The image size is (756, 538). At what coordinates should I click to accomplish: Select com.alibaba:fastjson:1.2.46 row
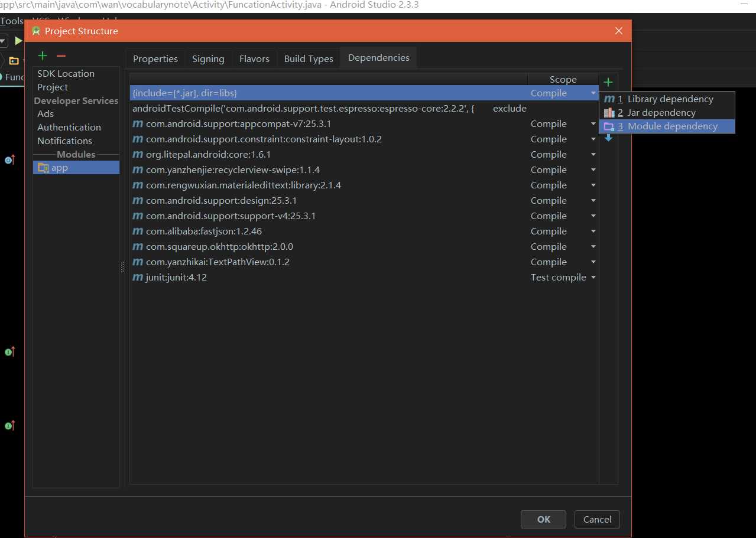pyautogui.click(x=364, y=231)
